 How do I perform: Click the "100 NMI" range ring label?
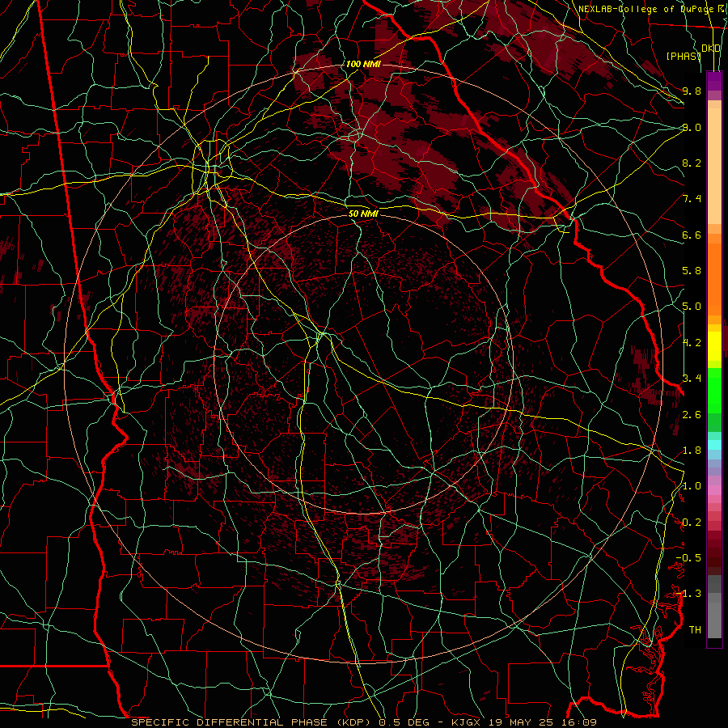tap(363, 64)
